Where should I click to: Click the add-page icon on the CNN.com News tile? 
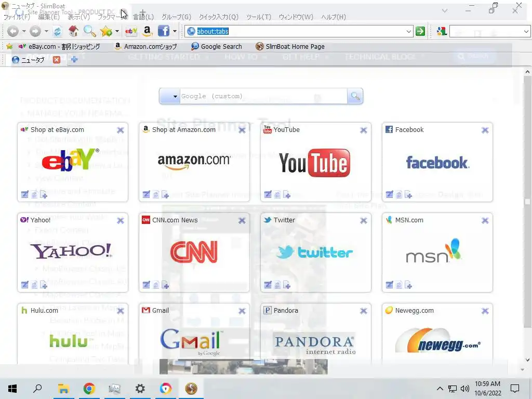(x=165, y=285)
